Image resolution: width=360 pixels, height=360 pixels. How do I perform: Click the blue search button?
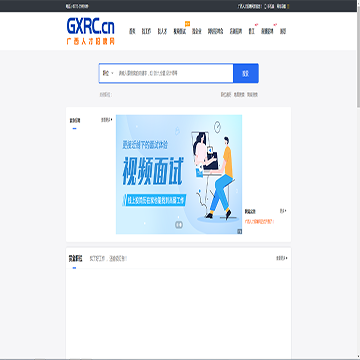(x=246, y=73)
